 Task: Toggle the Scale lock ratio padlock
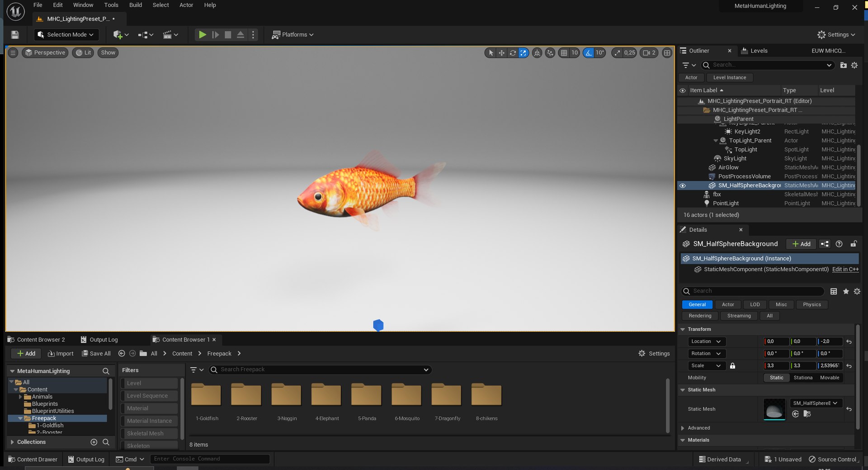click(x=732, y=366)
